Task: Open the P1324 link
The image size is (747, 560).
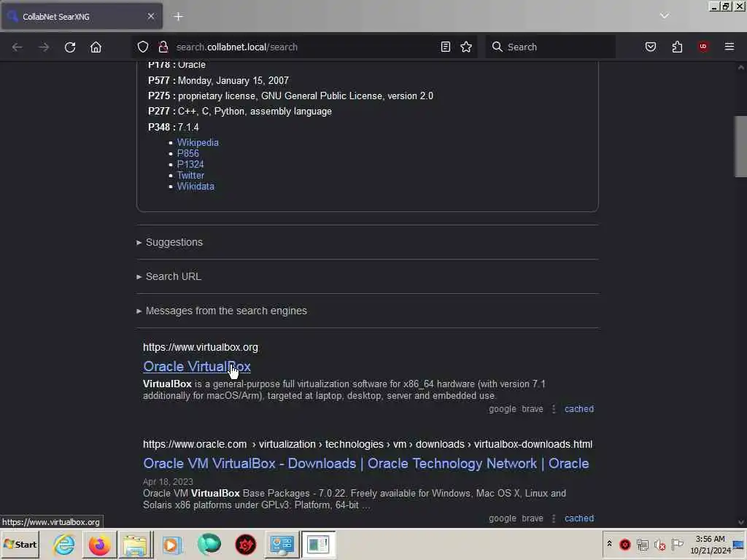Action: (x=190, y=164)
